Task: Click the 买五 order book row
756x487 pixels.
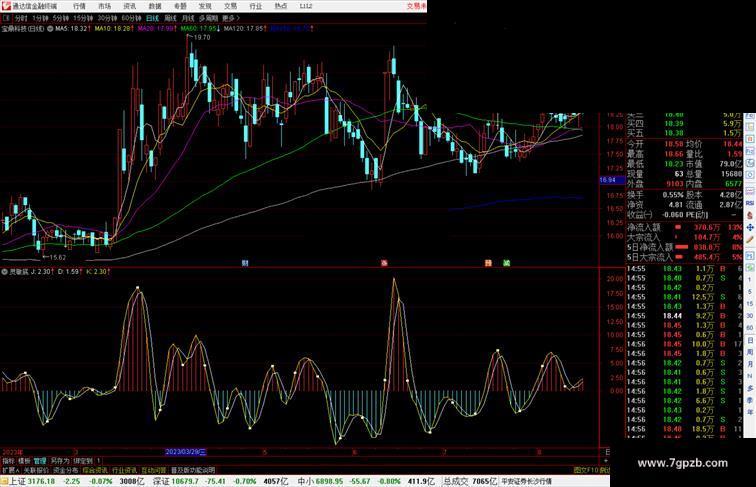Action: 684,133
